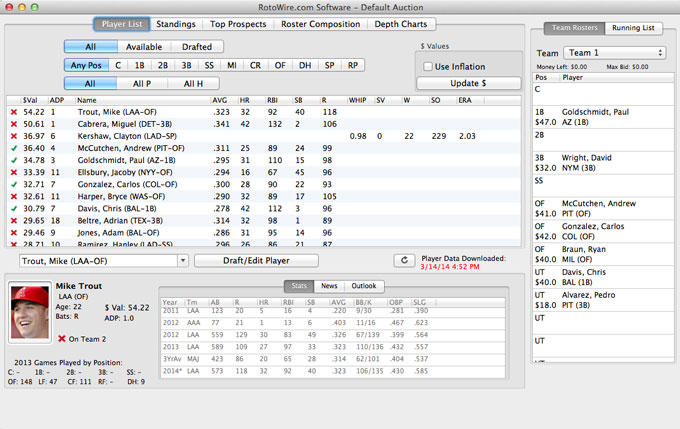Filter players by SP position
Screen dimensions: 680x429
tap(330, 65)
